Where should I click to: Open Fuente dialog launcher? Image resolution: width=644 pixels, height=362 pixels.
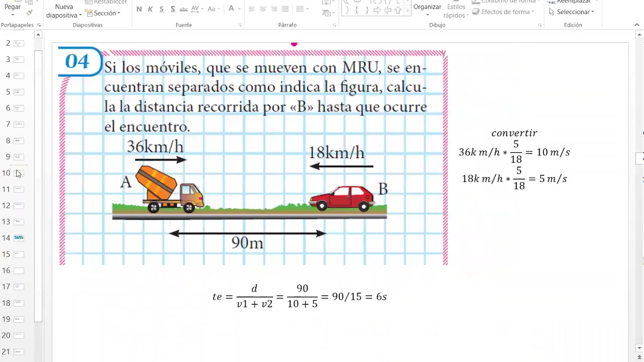coord(240,25)
